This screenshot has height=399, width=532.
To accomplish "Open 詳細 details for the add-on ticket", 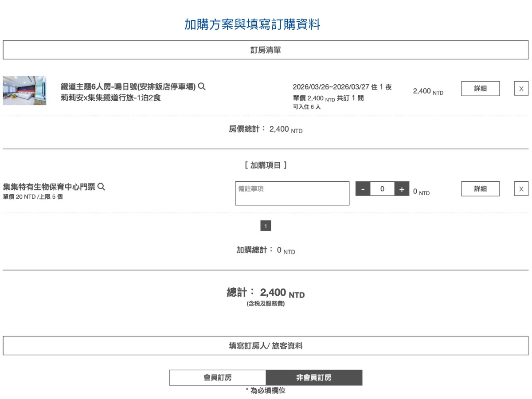I will 480,188.
